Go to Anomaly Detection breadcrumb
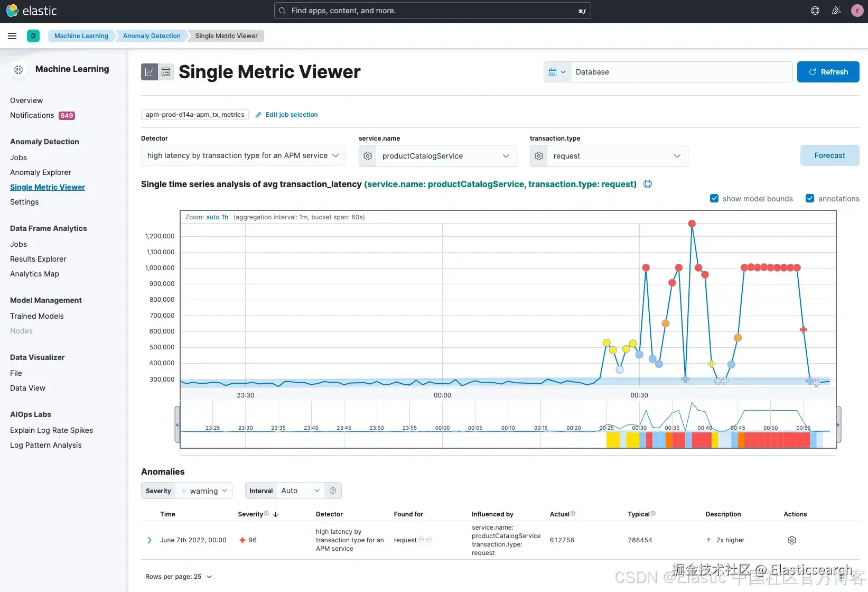 coord(152,36)
